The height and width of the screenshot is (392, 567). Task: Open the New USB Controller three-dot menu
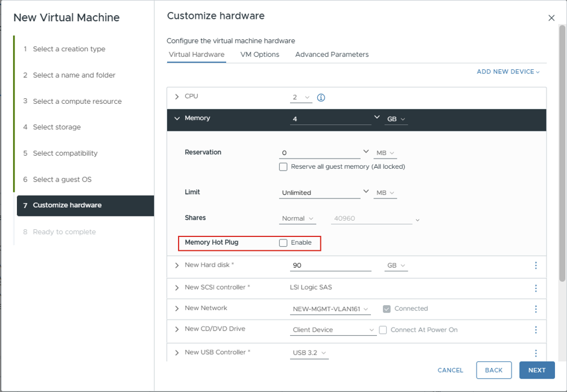click(x=536, y=353)
